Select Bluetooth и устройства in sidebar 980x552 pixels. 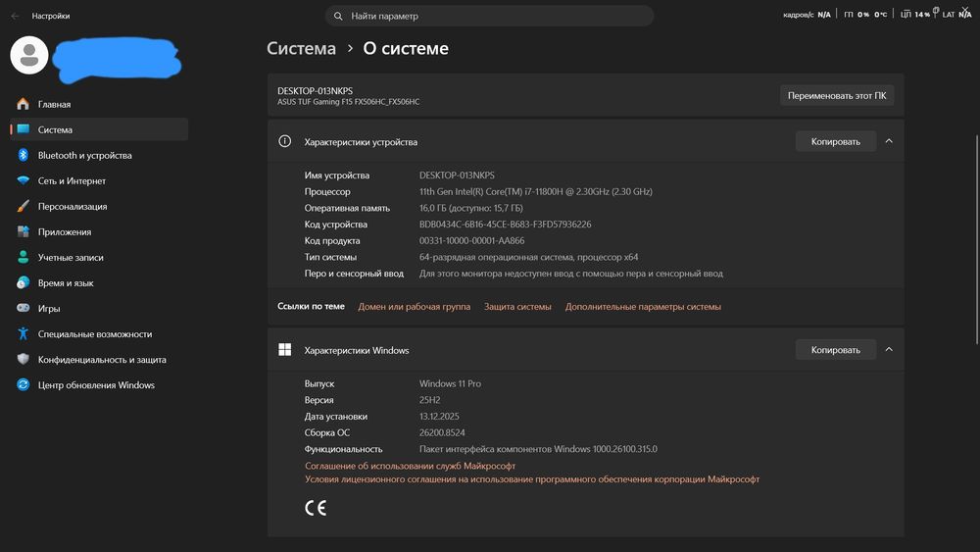tap(99, 155)
